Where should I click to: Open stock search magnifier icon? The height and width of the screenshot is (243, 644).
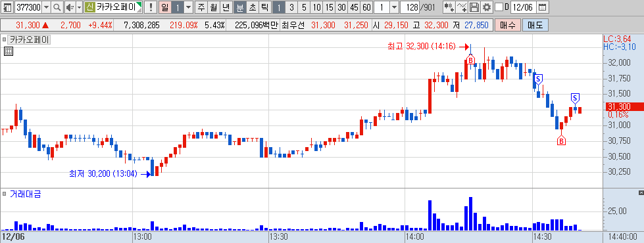[57, 7]
